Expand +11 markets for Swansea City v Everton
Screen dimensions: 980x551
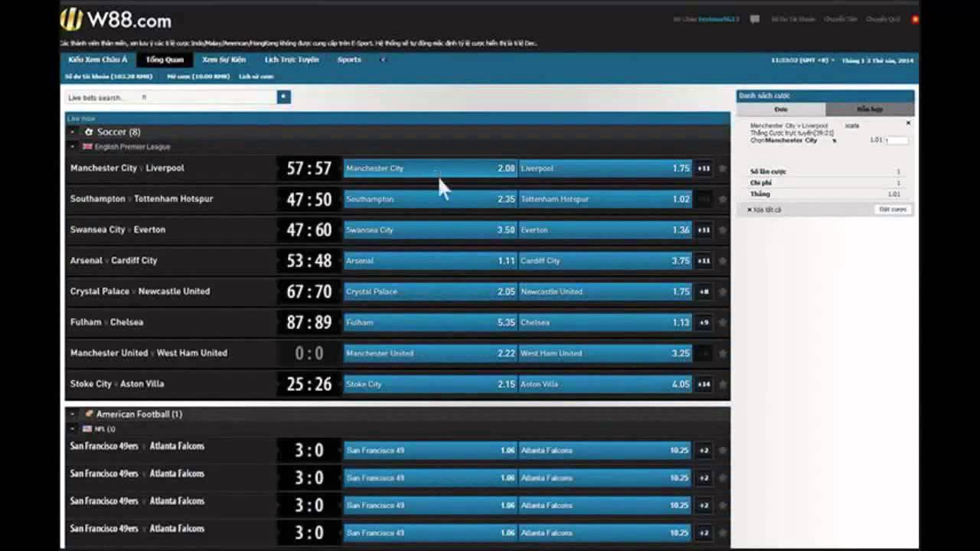tap(704, 230)
